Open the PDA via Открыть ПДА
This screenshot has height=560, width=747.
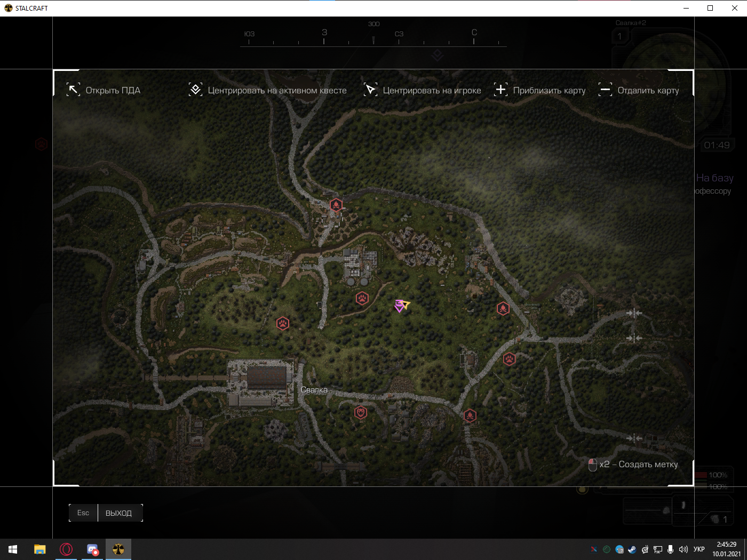tap(104, 90)
